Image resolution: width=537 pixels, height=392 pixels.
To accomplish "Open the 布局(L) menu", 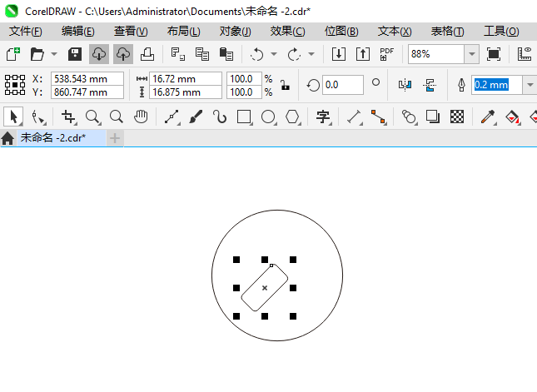I will pos(183,32).
